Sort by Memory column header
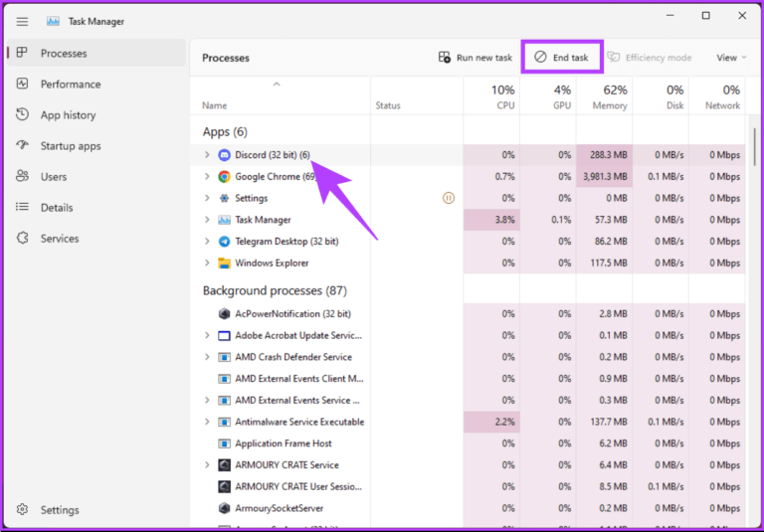Screen dimensions: 764x532 click(604, 96)
